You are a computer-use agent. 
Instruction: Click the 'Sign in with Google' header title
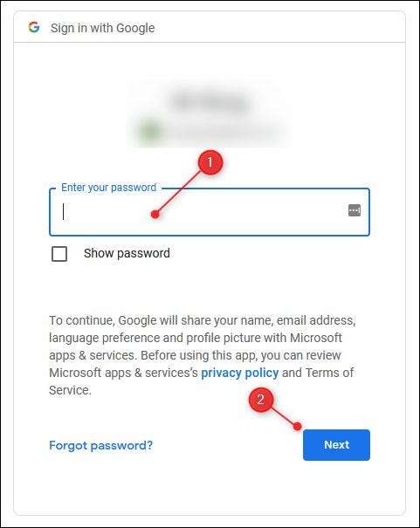[103, 28]
